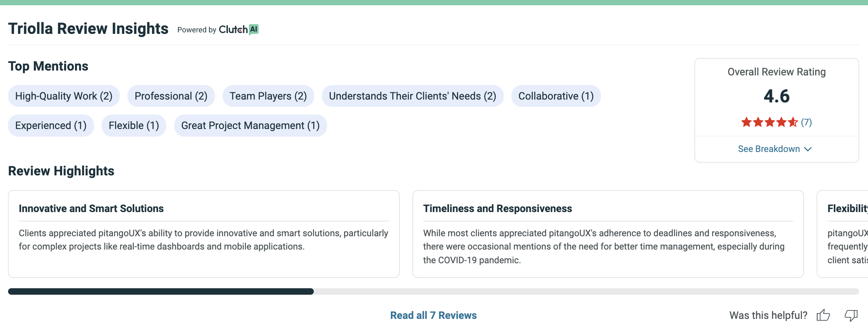
Task: Click the Overall Review Rating label
Action: (776, 72)
